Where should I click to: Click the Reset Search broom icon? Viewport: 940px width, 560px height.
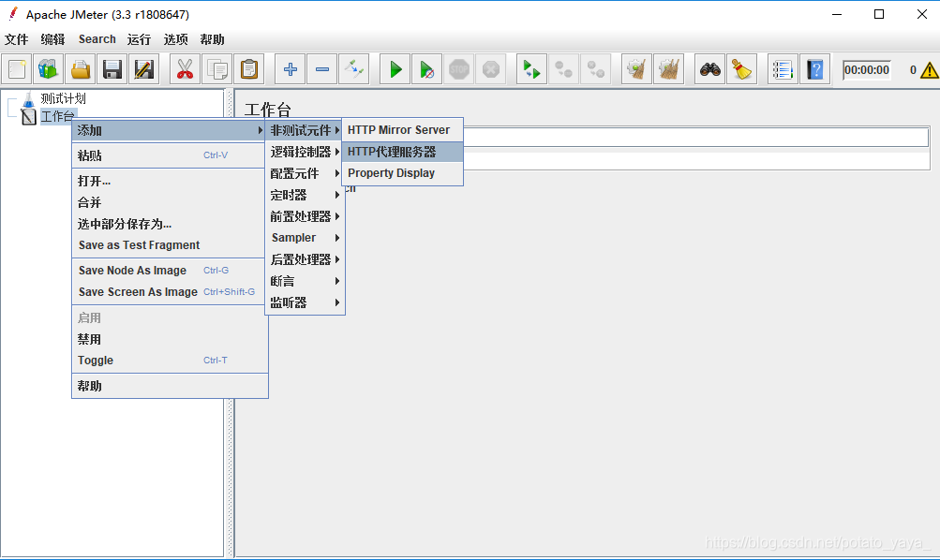click(x=741, y=69)
